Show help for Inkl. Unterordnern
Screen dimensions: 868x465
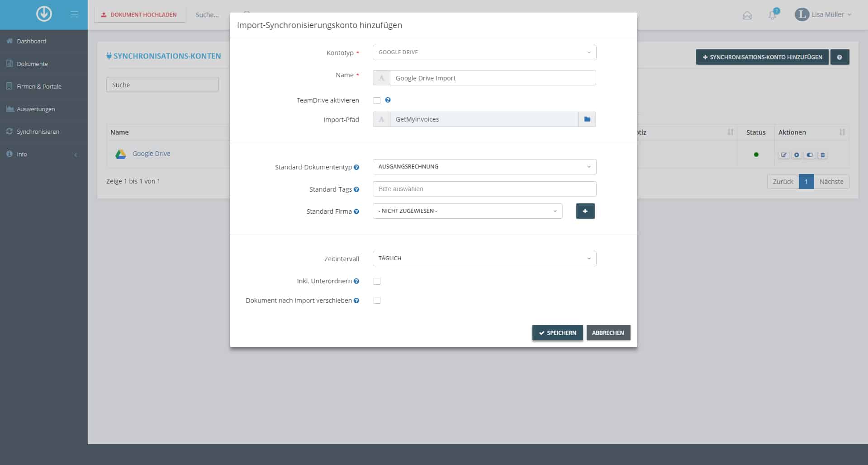pos(356,281)
